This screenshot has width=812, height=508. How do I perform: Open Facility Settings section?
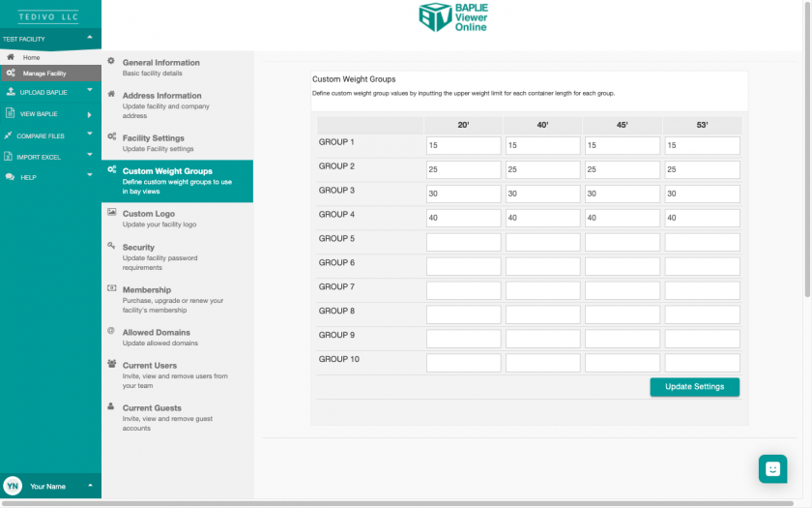click(177, 143)
